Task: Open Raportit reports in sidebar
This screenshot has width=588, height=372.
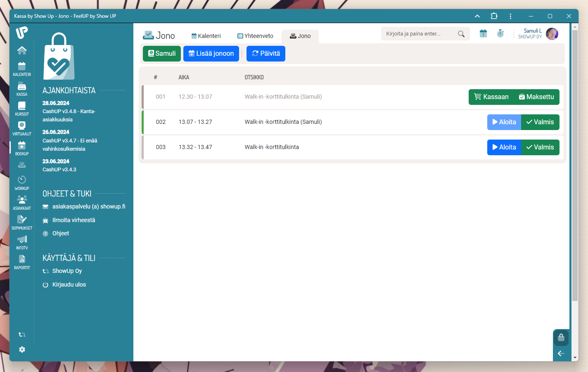Action: pos(22,261)
